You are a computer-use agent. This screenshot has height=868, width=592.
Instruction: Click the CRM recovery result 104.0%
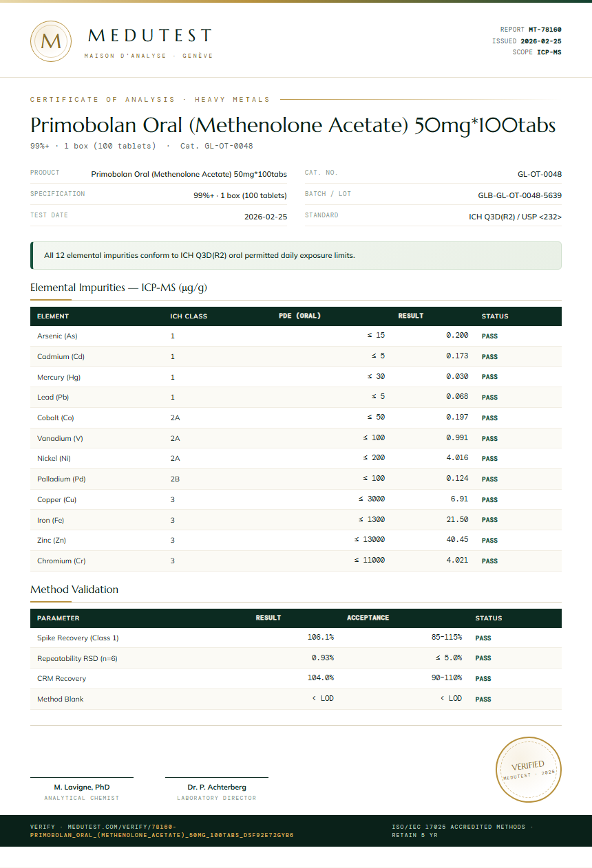[321, 677]
